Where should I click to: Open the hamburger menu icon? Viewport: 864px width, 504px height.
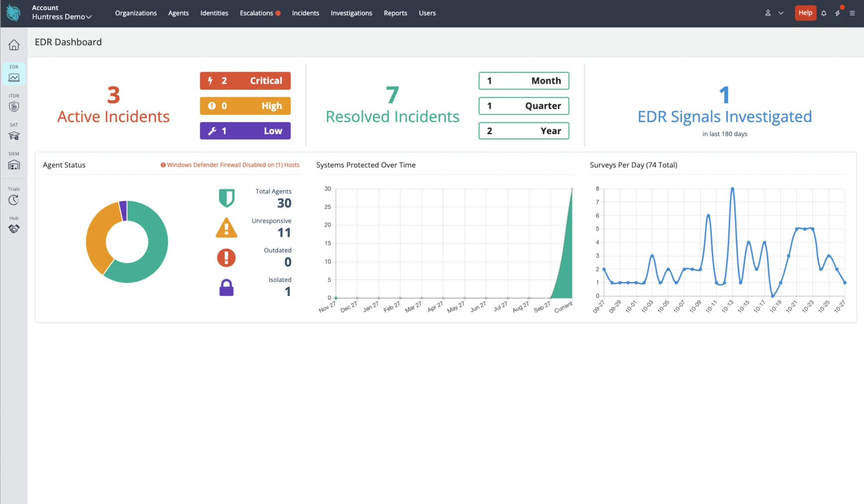852,13
